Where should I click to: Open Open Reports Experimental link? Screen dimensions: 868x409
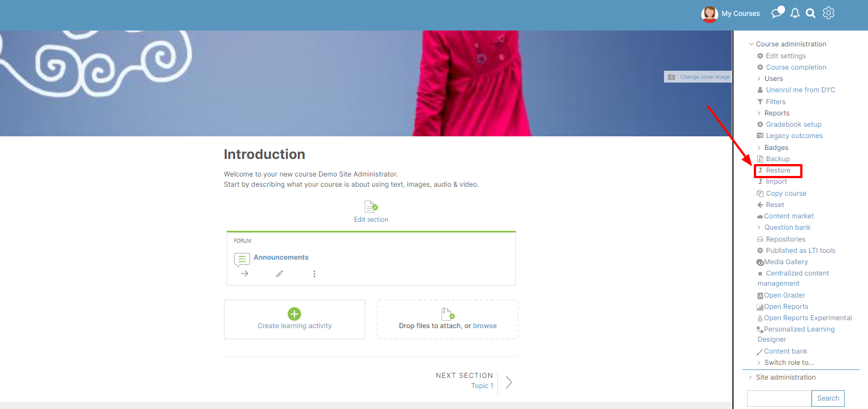coord(808,318)
